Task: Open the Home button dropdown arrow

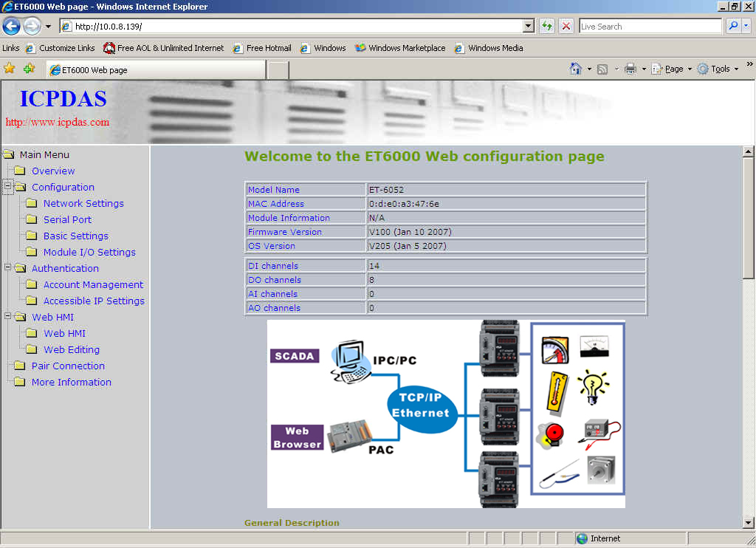Action: pos(589,69)
